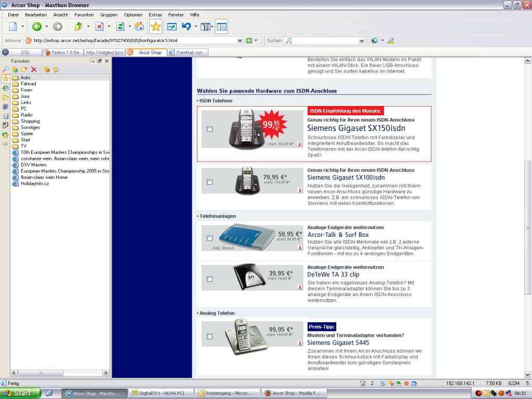Check the DeTeWe TA 33 clip box
The image size is (532, 399).
point(210,279)
